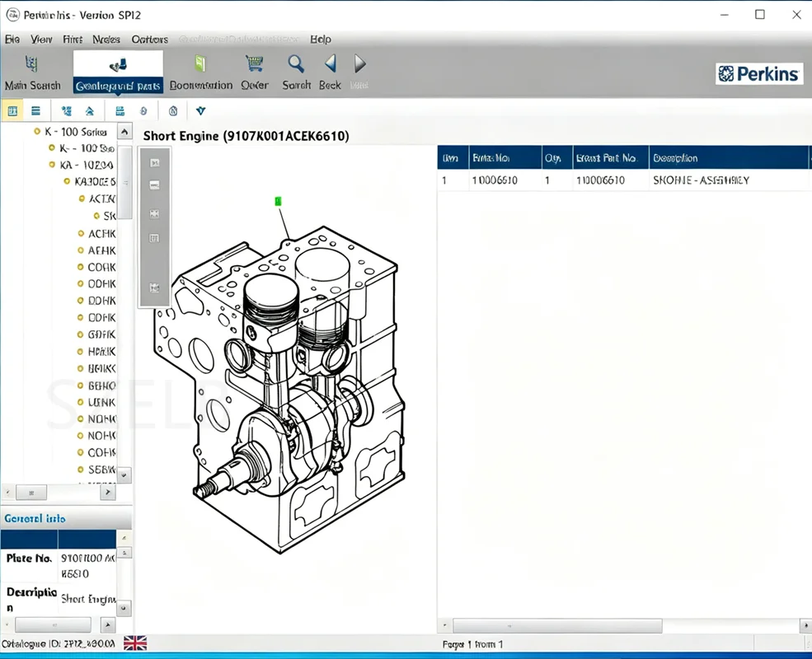Click the greyed-out forward arrow icon
This screenshot has height=659, width=812.
pos(360,63)
